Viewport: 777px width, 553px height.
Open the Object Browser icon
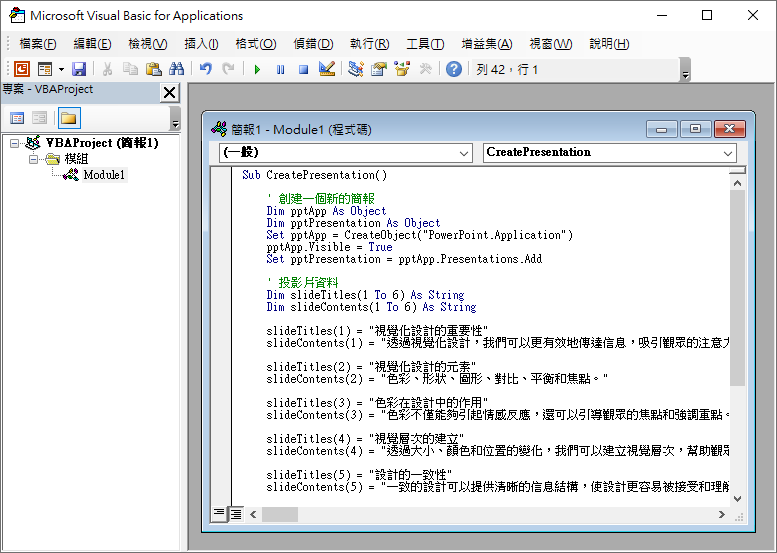[402, 69]
